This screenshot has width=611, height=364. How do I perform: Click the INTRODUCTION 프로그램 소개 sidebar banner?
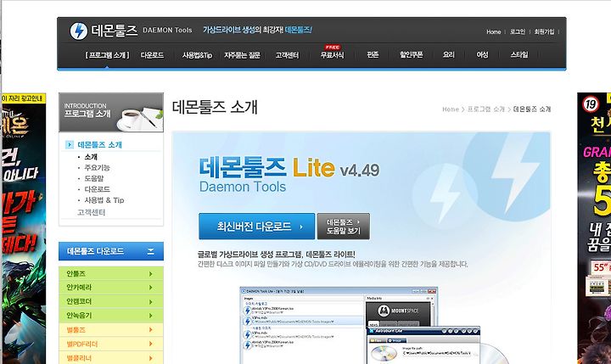coord(111,112)
